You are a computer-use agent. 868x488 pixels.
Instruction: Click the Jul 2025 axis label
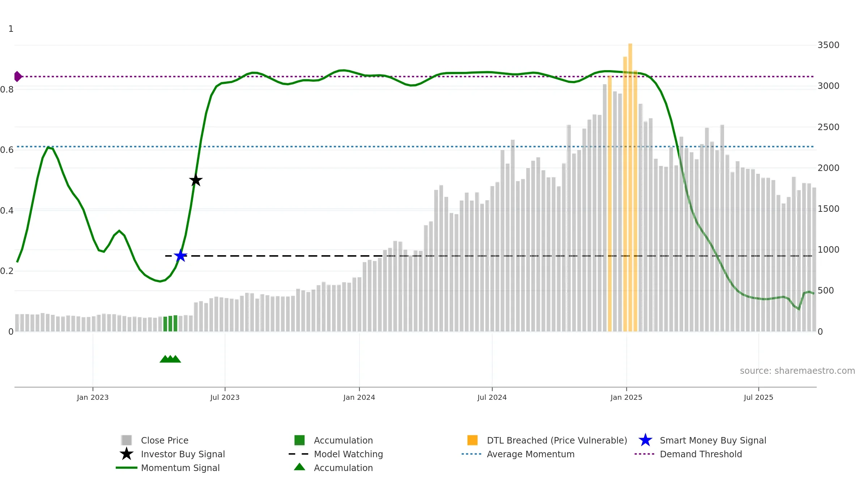(758, 397)
